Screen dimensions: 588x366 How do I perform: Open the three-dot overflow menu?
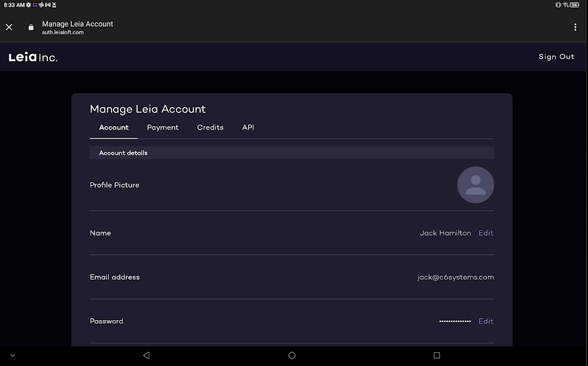[x=575, y=27]
